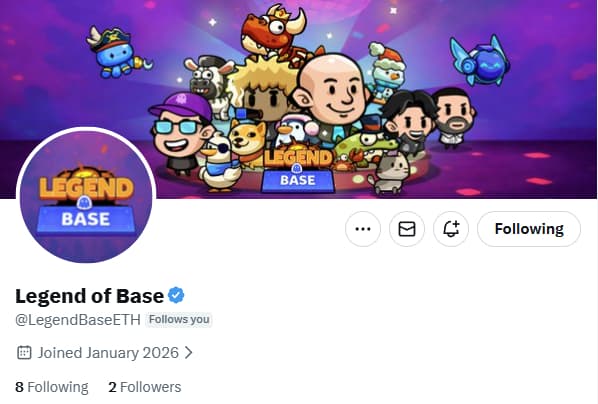This screenshot has height=404, width=598.
Task: Click the Joined January 2026 text
Action: pyautogui.click(x=108, y=353)
